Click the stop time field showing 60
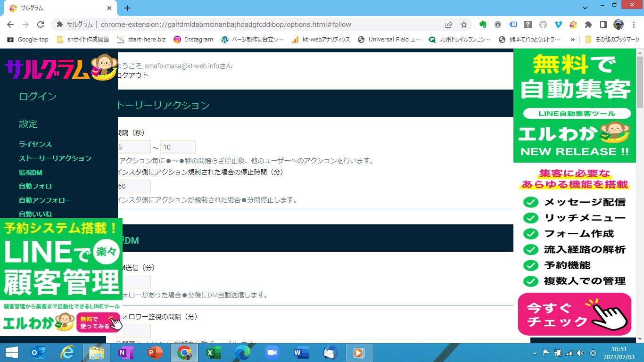 (134, 186)
